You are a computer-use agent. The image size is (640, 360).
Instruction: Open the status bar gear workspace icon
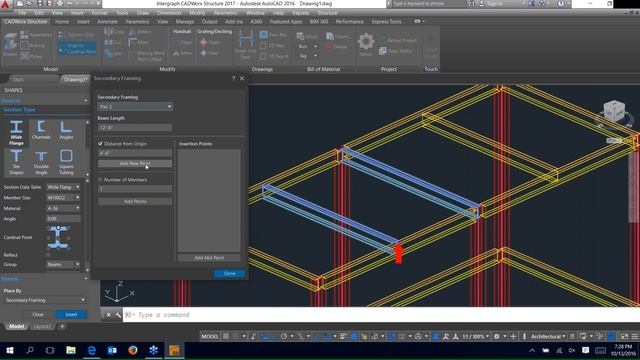pos(496,336)
